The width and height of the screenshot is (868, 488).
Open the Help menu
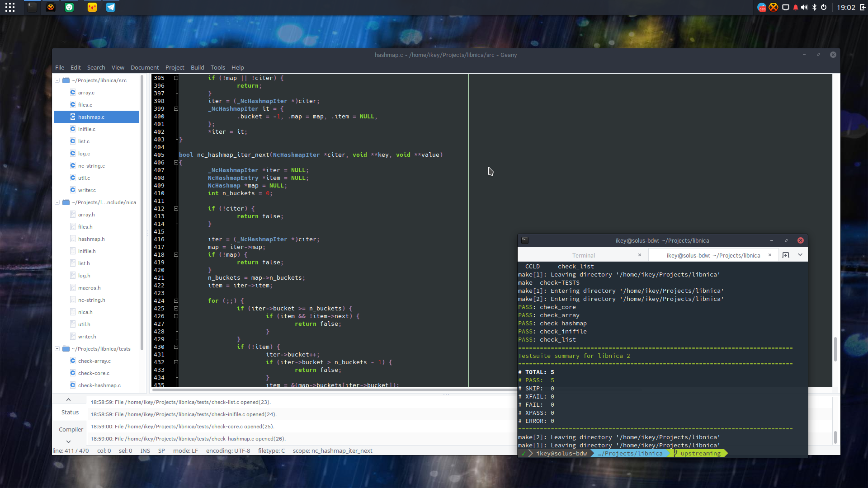pyautogui.click(x=238, y=67)
